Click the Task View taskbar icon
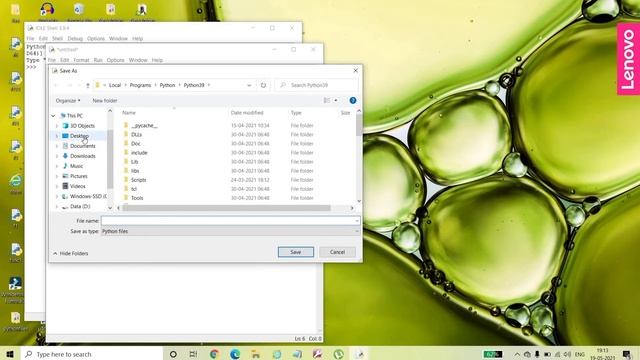This screenshot has height=360, width=640. [x=193, y=354]
